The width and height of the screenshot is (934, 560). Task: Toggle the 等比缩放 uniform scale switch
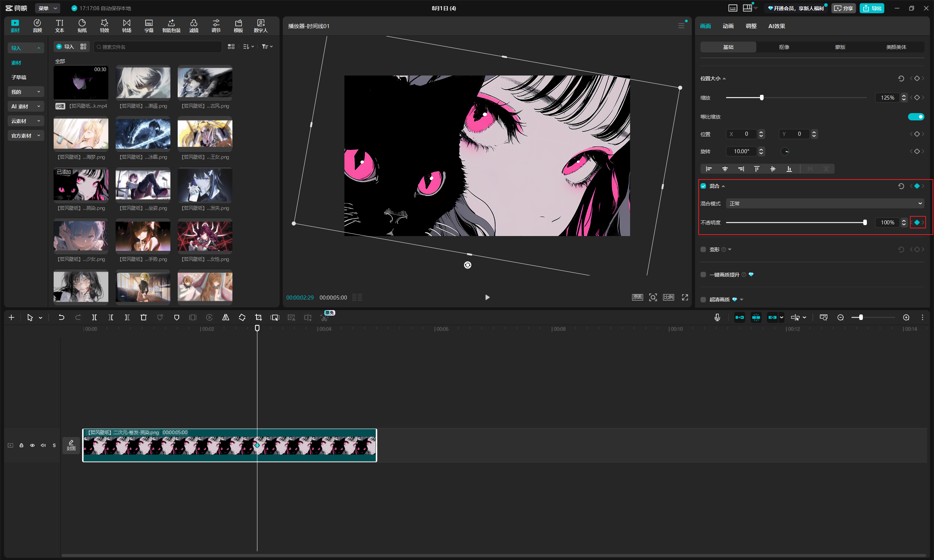tap(916, 117)
